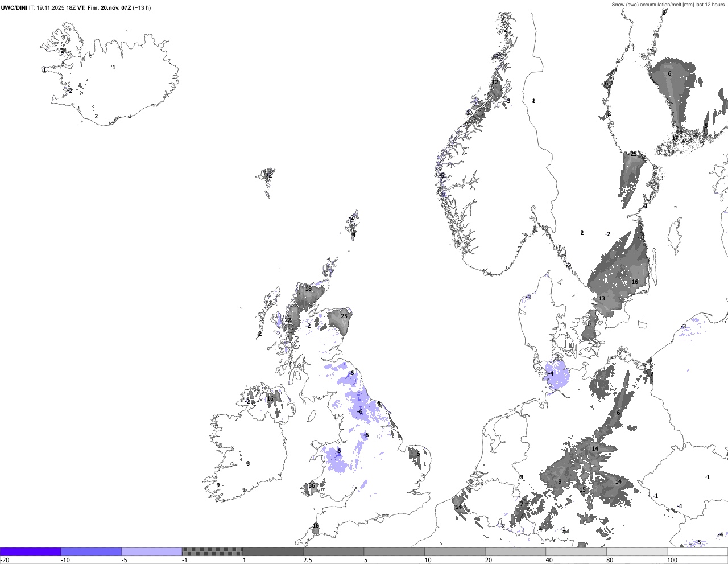This screenshot has width=728, height=564.
Task: Click the '-4' melt value over Denmark
Action: [551, 373]
